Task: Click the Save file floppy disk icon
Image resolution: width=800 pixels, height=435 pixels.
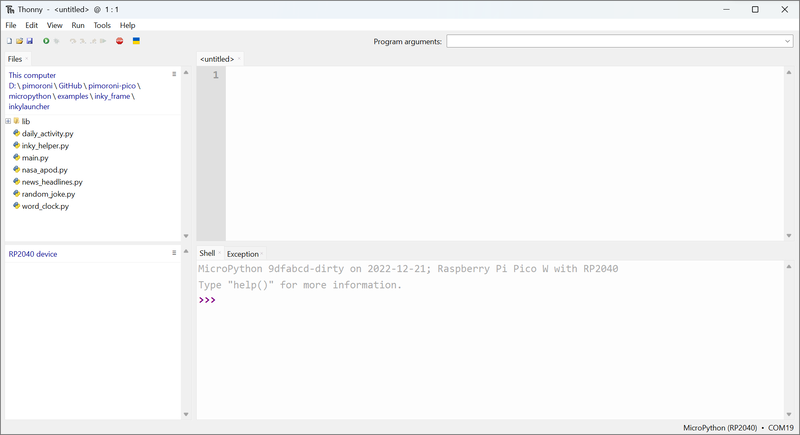Action: (x=30, y=41)
